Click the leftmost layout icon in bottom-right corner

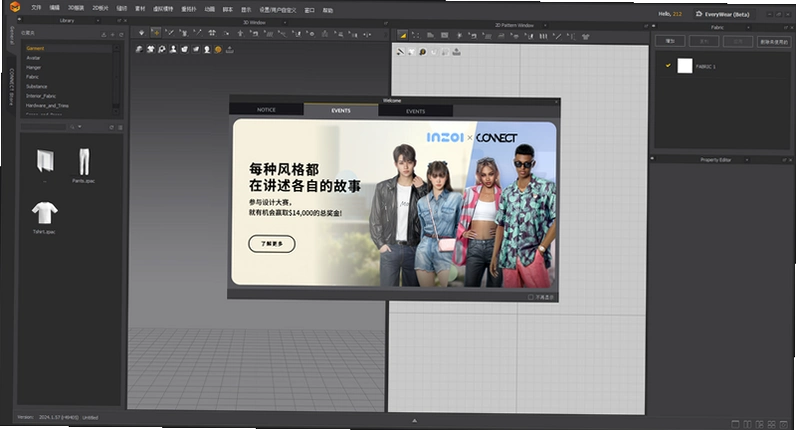coord(735,424)
